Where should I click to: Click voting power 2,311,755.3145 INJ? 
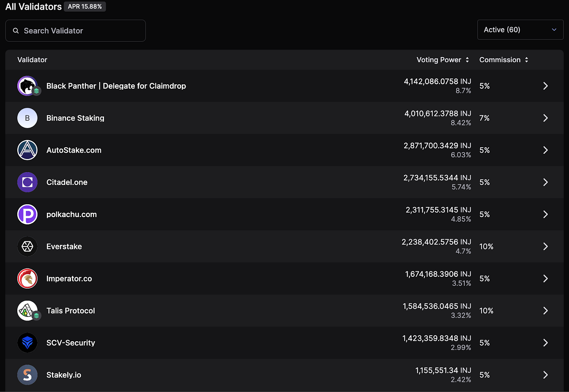(438, 210)
